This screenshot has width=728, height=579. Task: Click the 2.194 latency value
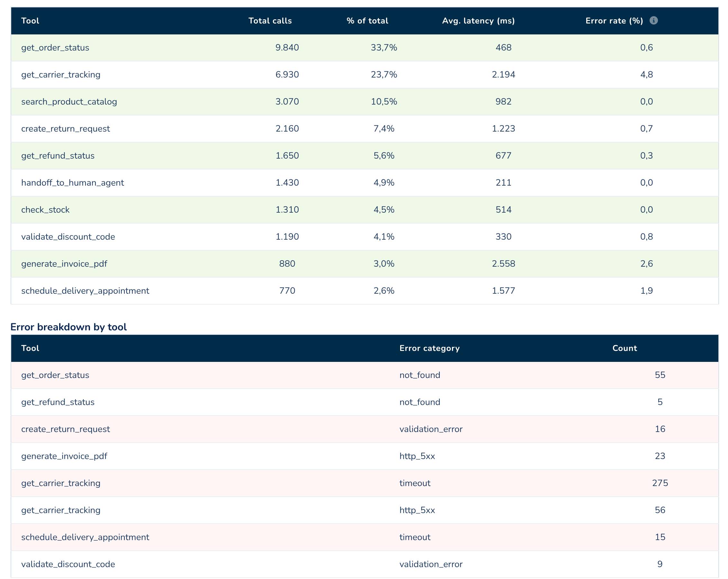[x=503, y=75]
